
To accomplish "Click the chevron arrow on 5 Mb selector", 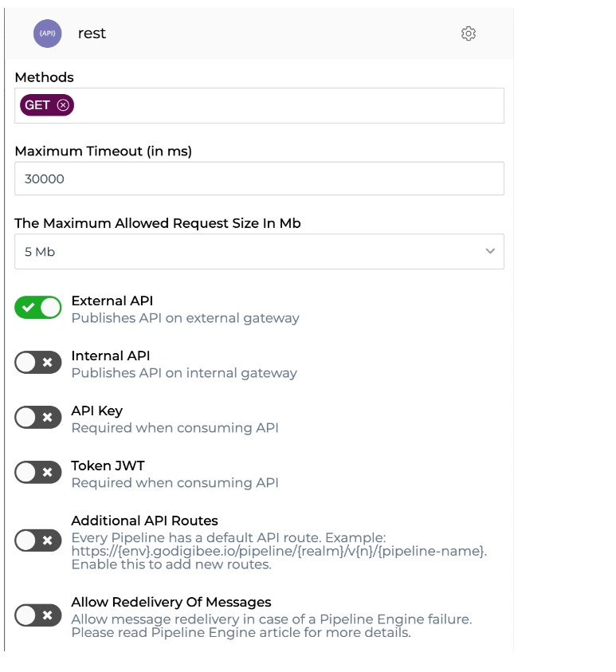I will 490,251.
